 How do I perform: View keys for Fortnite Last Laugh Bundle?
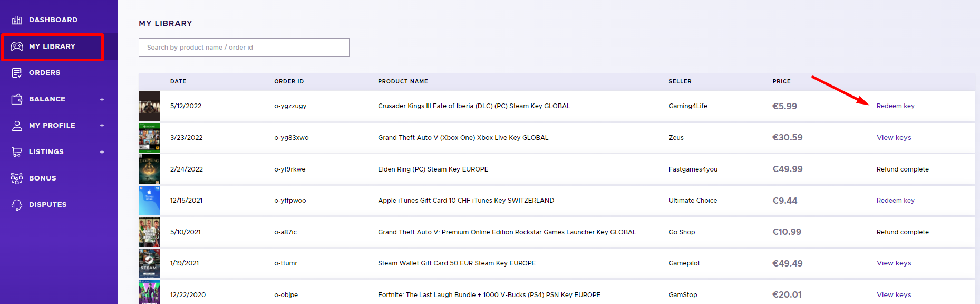(894, 295)
